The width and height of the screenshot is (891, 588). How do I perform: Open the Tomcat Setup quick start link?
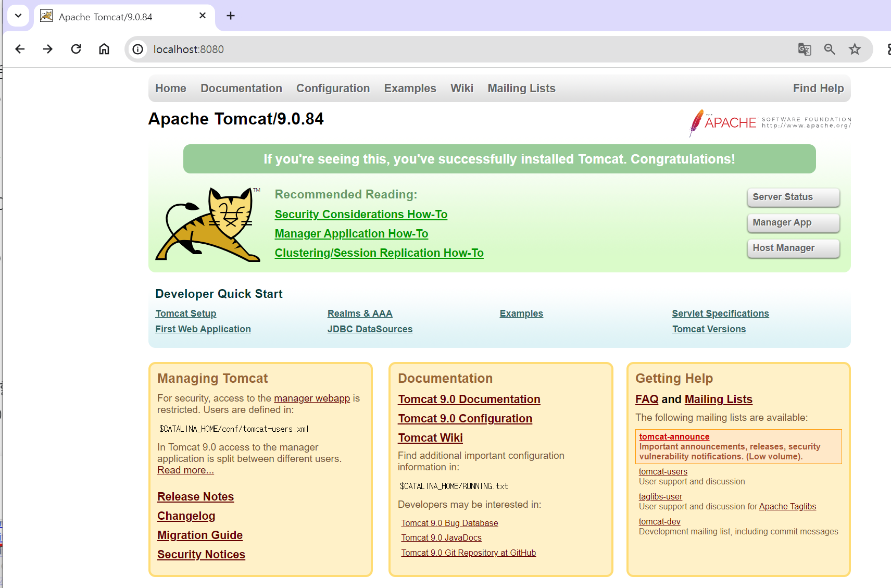coord(186,314)
